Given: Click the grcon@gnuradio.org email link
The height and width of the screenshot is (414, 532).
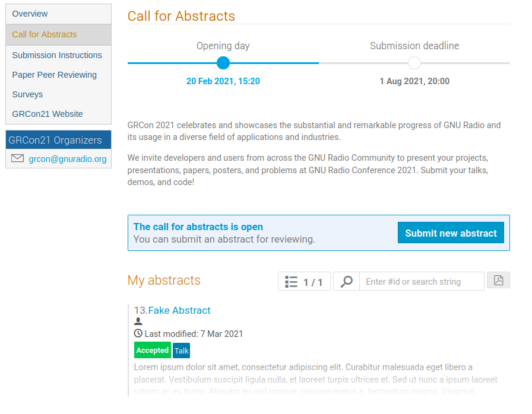Looking at the screenshot, I should (68, 159).
